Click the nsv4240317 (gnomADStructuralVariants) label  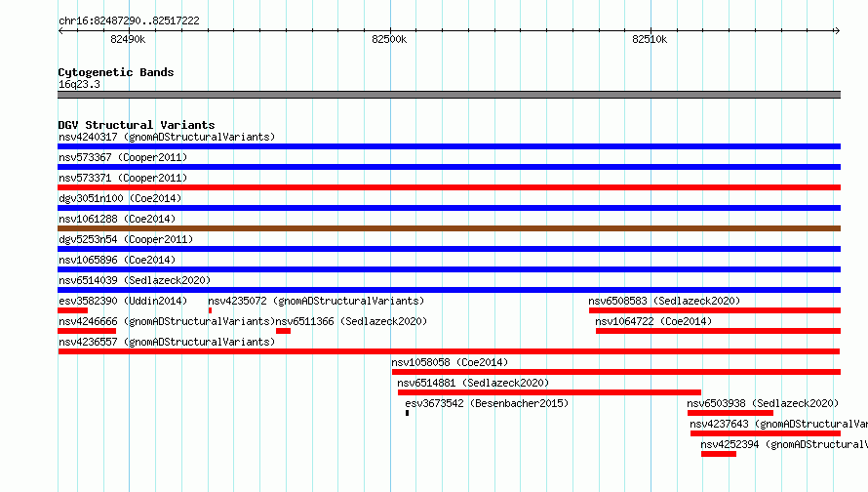tap(167, 137)
